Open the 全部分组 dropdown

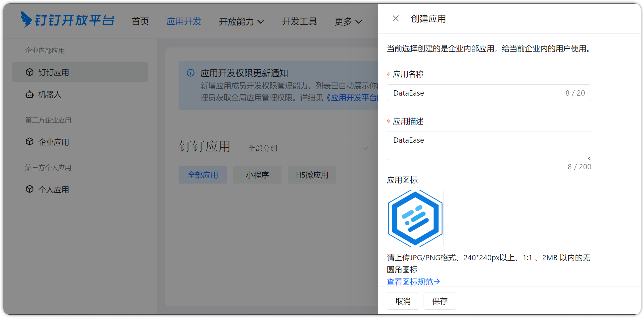[x=306, y=148]
